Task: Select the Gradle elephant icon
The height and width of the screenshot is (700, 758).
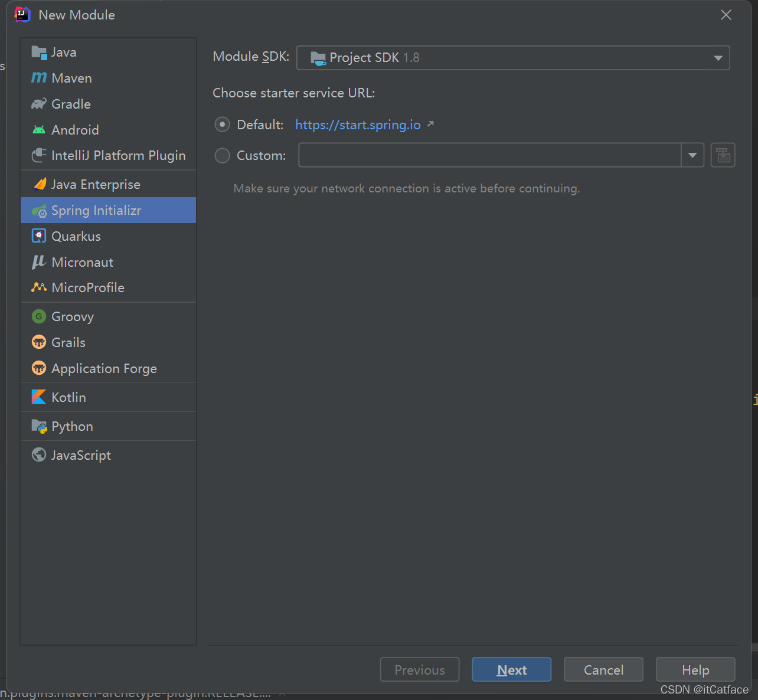Action: pos(39,104)
